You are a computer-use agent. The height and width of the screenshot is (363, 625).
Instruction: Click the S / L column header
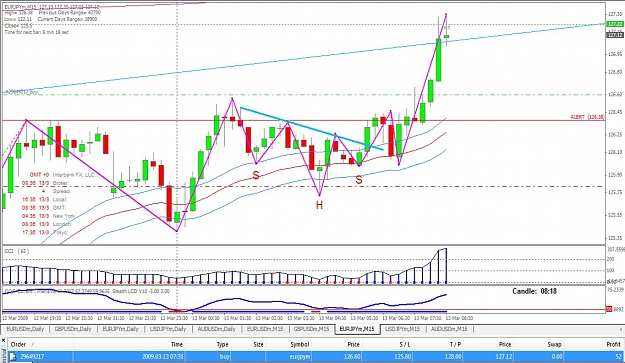coord(404,344)
